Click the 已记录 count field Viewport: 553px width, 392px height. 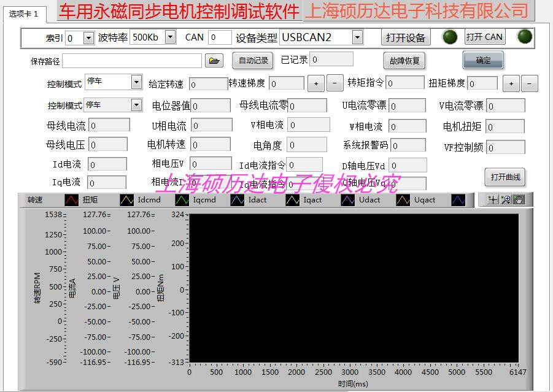[x=331, y=60]
